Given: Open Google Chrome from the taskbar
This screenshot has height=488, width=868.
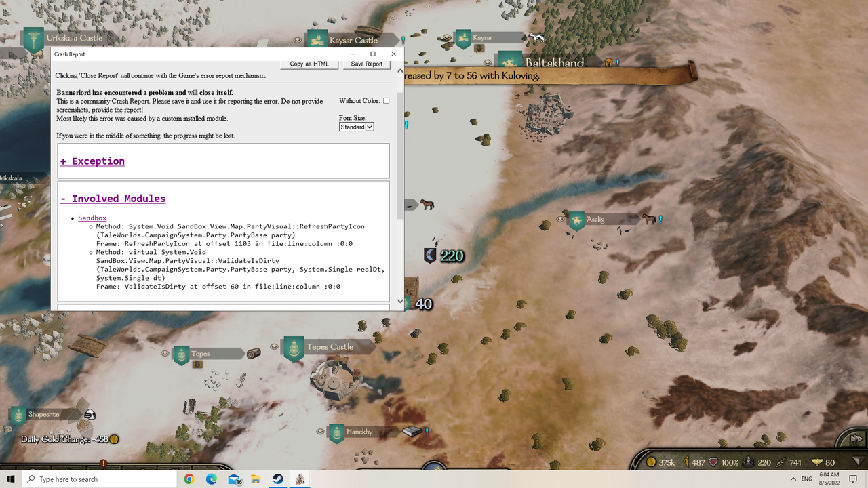Looking at the screenshot, I should coord(189,479).
